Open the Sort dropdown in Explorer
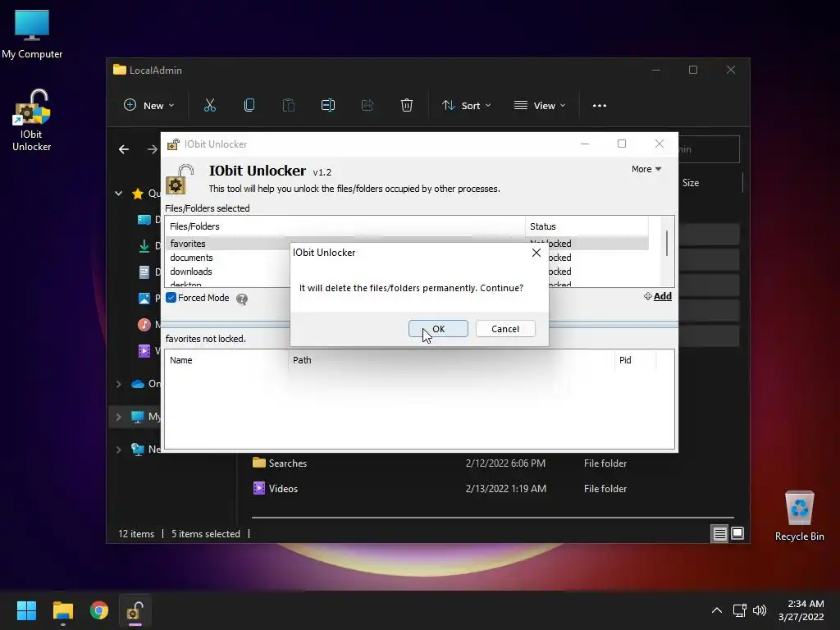The image size is (840, 630). tap(466, 106)
